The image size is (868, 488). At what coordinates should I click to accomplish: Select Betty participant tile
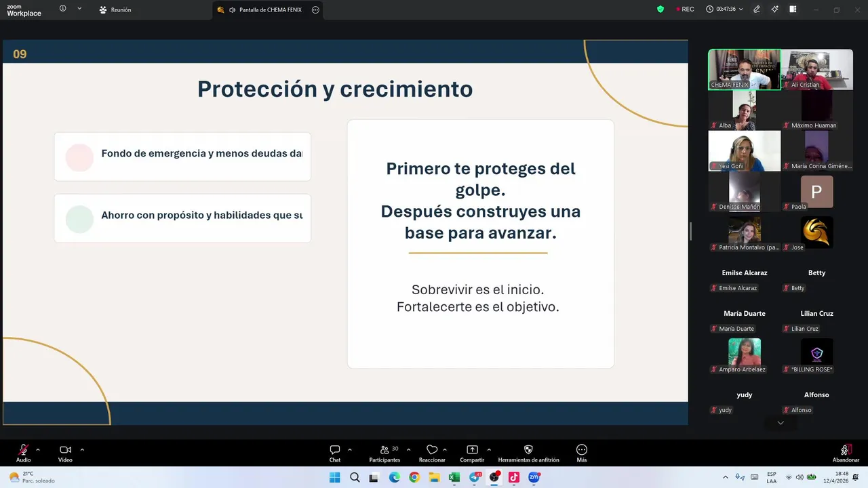pyautogui.click(x=816, y=272)
